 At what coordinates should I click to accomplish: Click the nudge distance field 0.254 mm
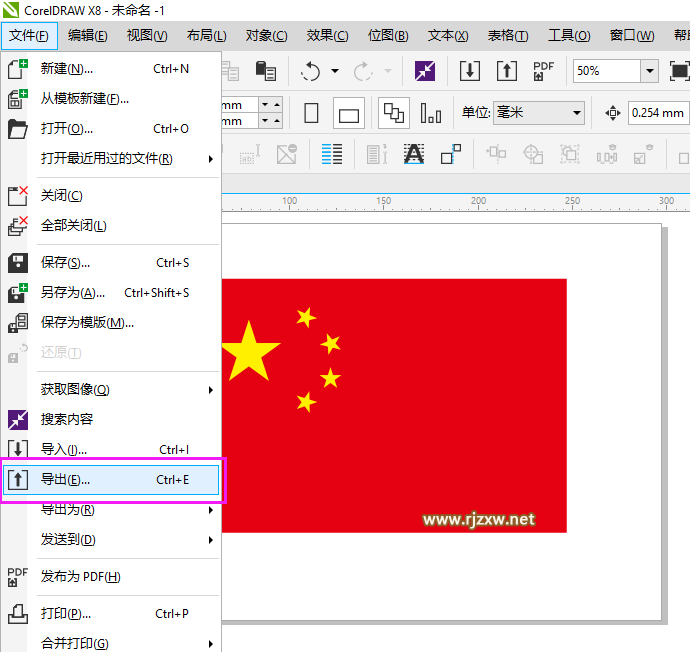659,113
